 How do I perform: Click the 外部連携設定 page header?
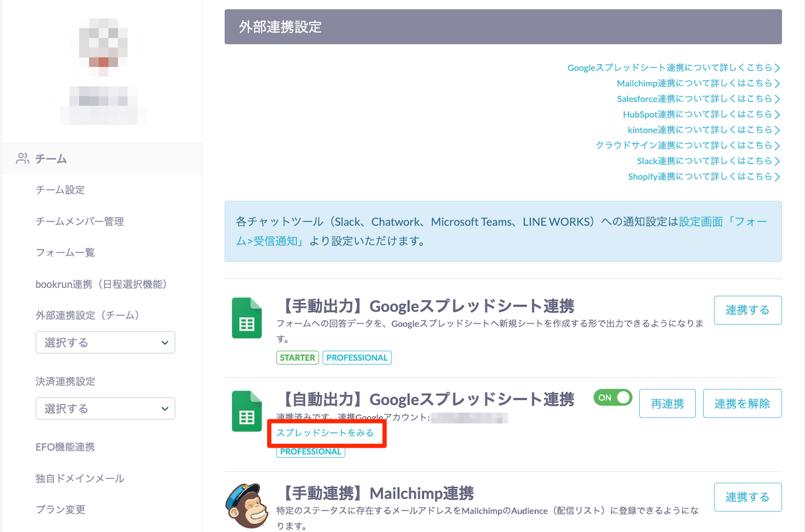503,27
